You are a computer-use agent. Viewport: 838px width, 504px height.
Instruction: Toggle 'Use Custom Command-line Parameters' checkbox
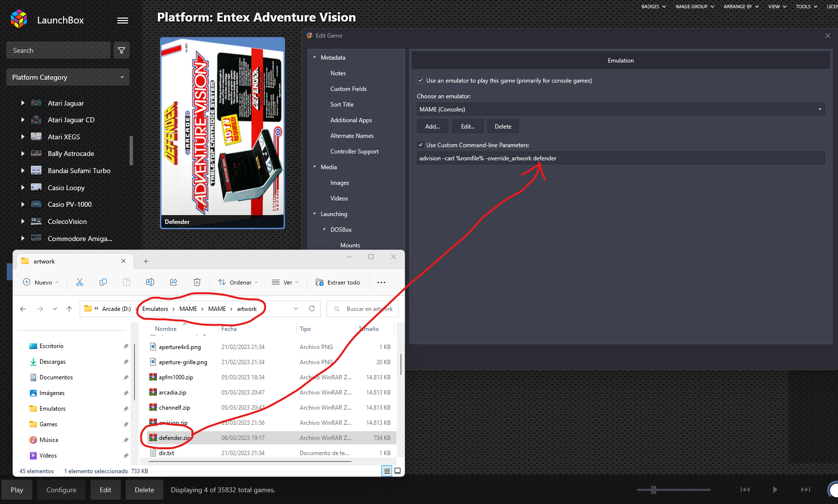coord(420,145)
